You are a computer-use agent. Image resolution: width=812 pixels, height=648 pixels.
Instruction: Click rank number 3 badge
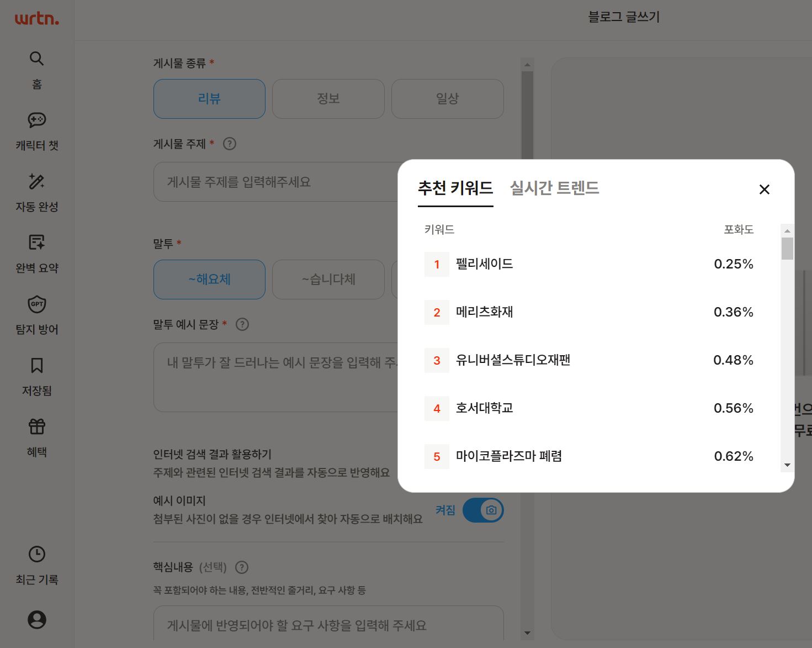437,360
